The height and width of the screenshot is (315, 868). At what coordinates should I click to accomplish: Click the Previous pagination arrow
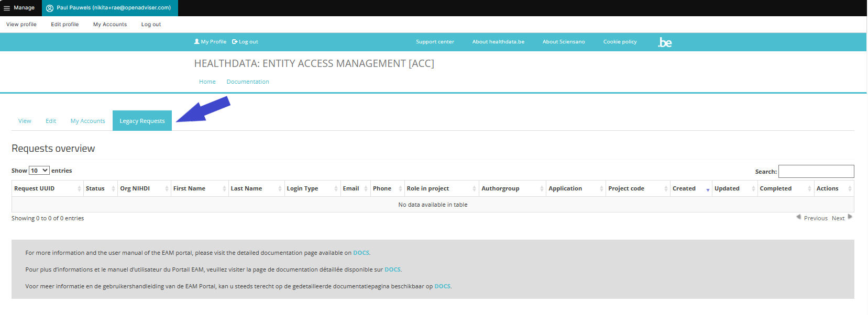click(798, 217)
